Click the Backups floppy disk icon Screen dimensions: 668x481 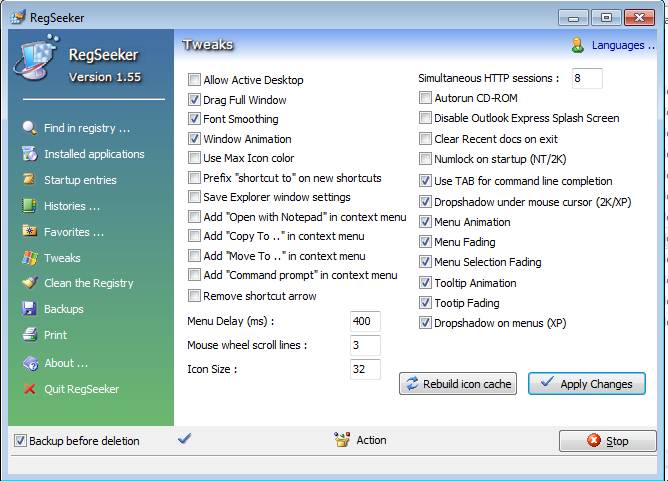click(x=29, y=308)
